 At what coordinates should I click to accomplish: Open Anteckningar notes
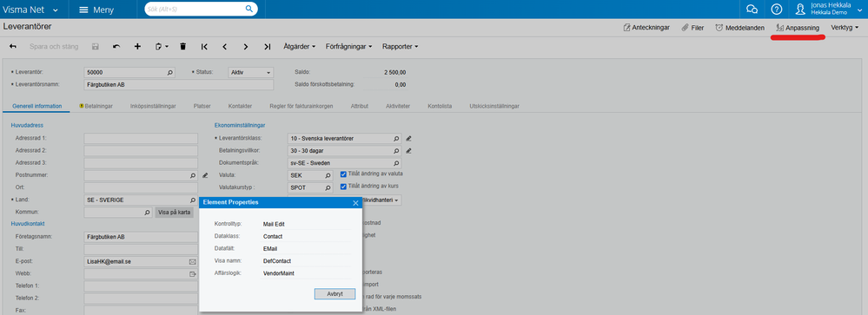pyautogui.click(x=646, y=28)
